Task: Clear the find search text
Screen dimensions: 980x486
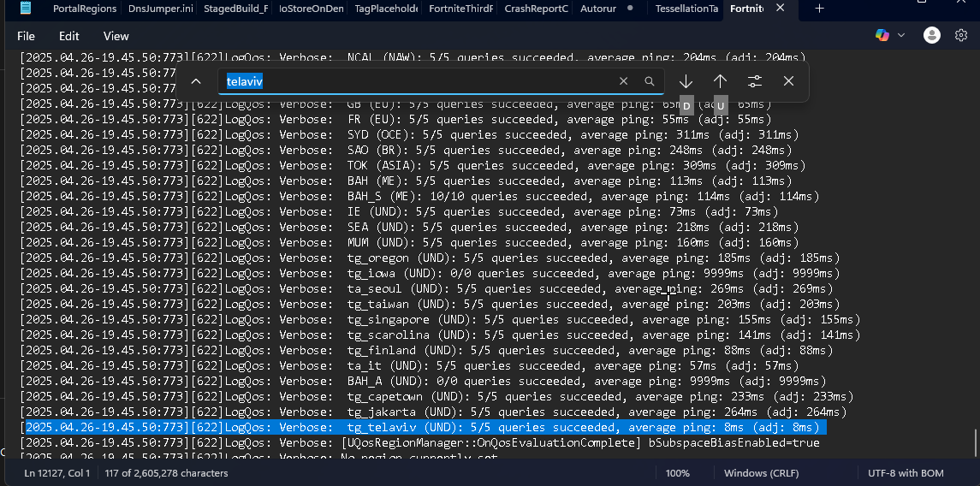Action: coord(623,81)
